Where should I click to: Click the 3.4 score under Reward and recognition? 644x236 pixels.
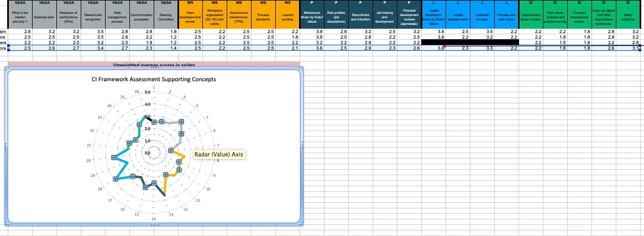tap(93, 49)
